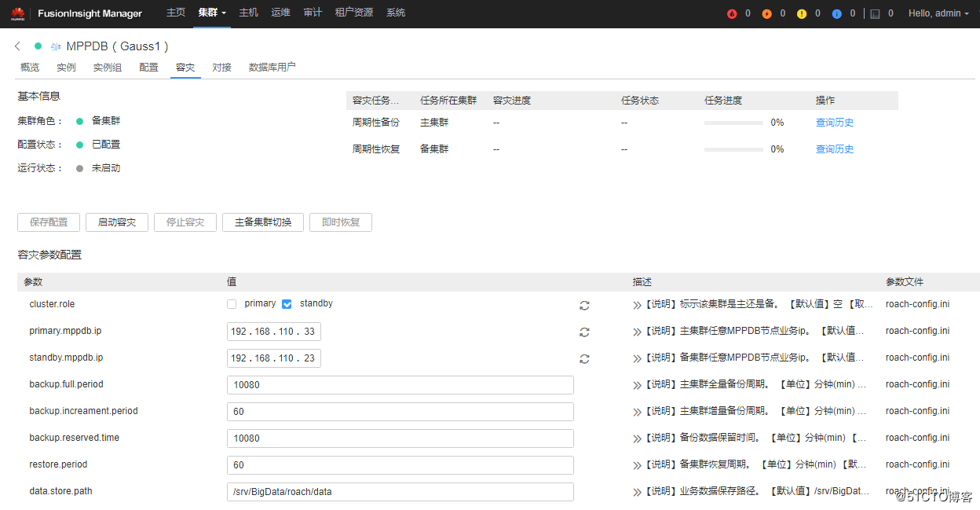980x510 pixels.
Task: Edit the data.store.path value field
Action: point(400,492)
